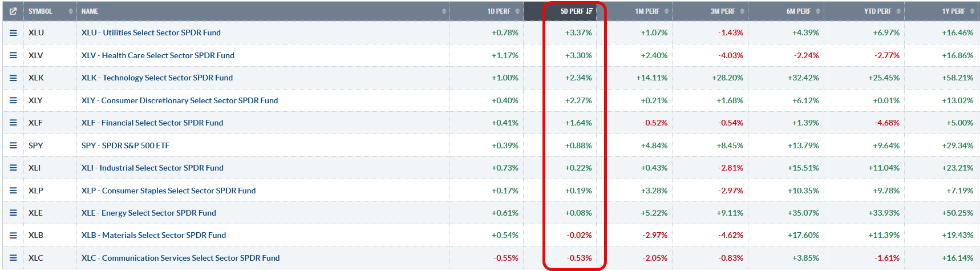Open XLC - Communication Services fund link
The height and width of the screenshot is (271, 980).
[x=180, y=258]
